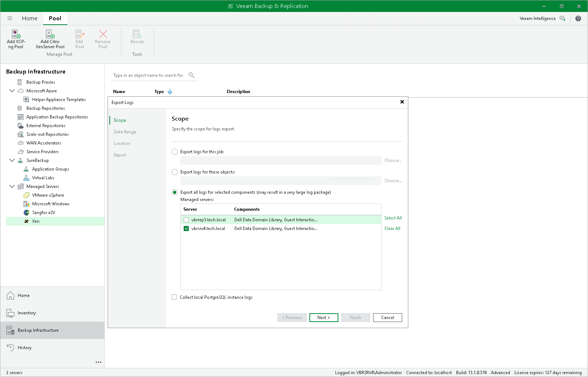Select the Xen node
The image size is (588, 377).
36,221
